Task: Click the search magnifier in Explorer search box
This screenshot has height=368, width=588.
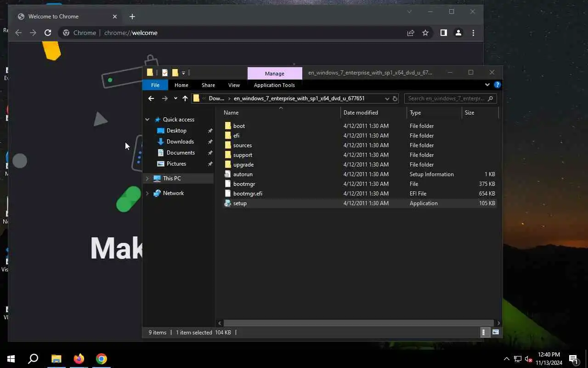Action: 491,98
